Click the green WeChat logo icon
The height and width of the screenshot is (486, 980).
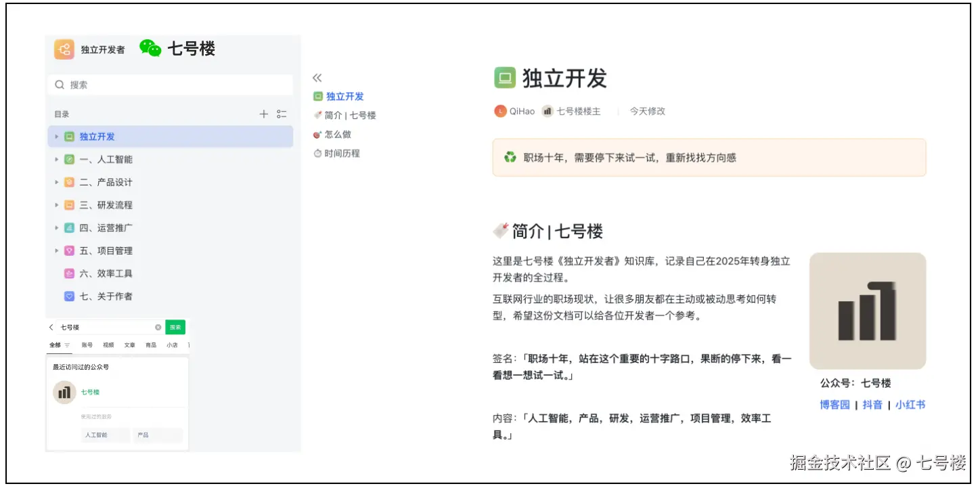click(x=150, y=48)
